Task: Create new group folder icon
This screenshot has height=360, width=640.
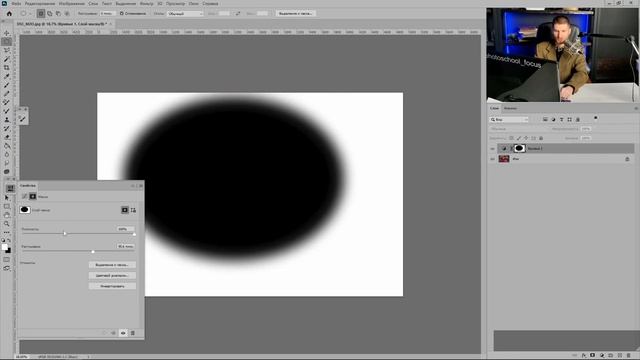Action: (x=611, y=356)
